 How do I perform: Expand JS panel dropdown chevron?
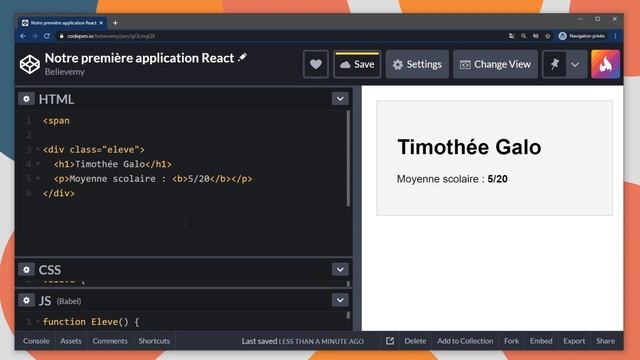pos(340,300)
